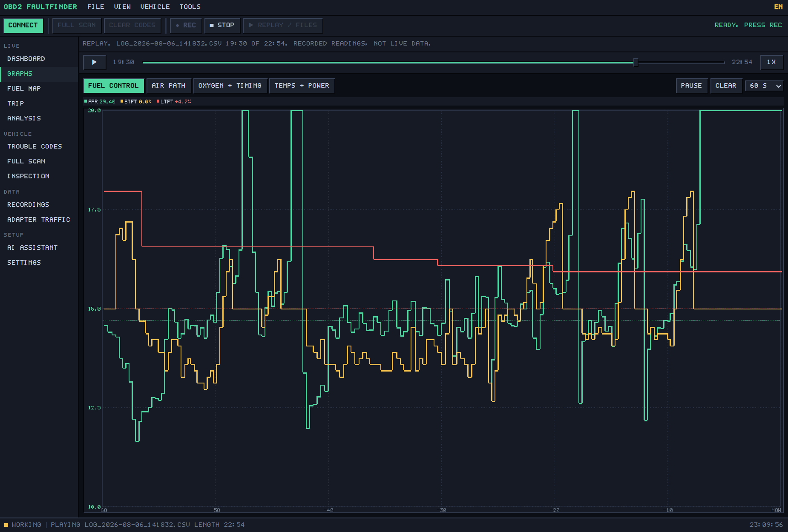Click the FULL SCAN toolbar button
Image resolution: width=788 pixels, height=532 pixels.
77,26
